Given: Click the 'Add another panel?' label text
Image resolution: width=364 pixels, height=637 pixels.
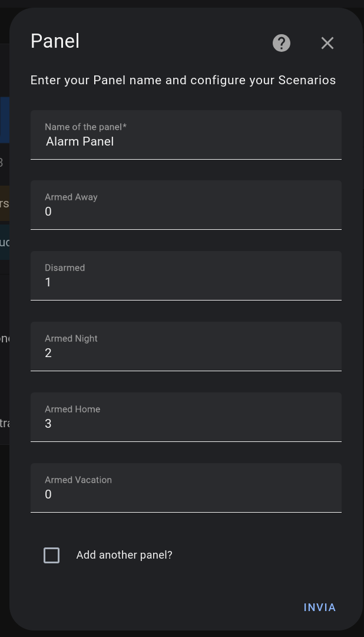Looking at the screenshot, I should (124, 555).
